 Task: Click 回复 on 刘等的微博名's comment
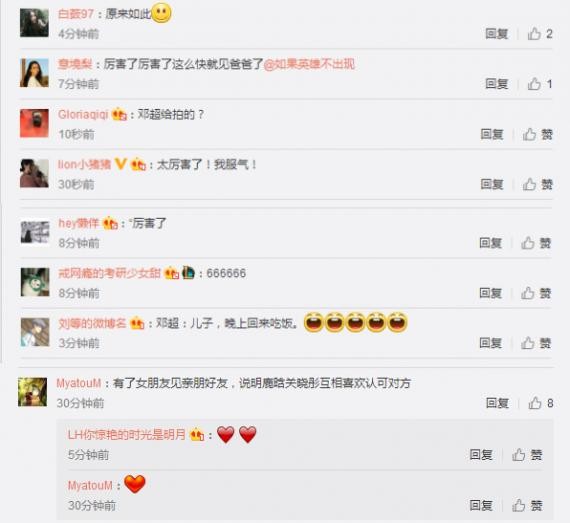pos(491,343)
